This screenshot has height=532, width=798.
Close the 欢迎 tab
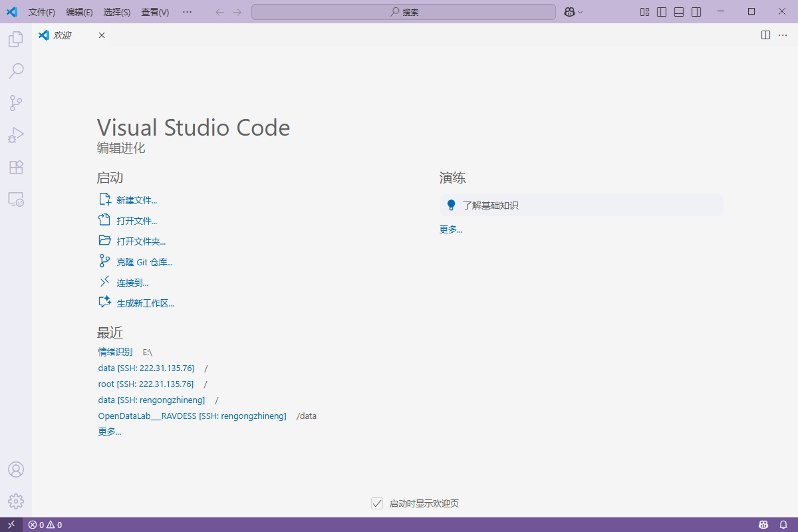pos(102,35)
